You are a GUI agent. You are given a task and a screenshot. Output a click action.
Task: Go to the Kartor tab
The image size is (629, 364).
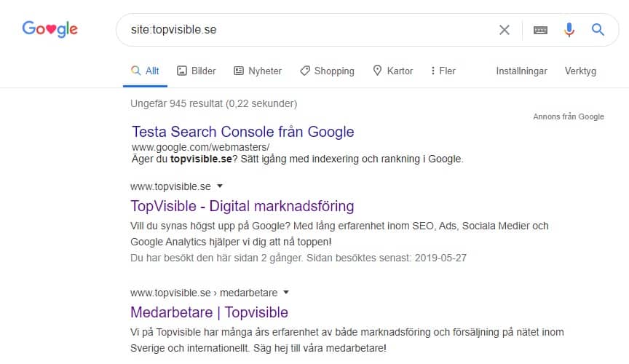click(x=392, y=71)
